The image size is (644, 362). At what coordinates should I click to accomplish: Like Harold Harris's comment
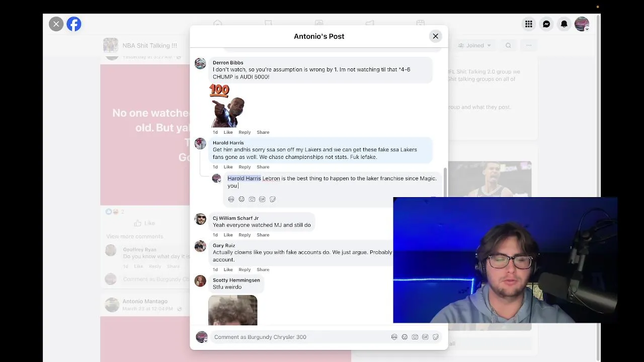click(228, 167)
